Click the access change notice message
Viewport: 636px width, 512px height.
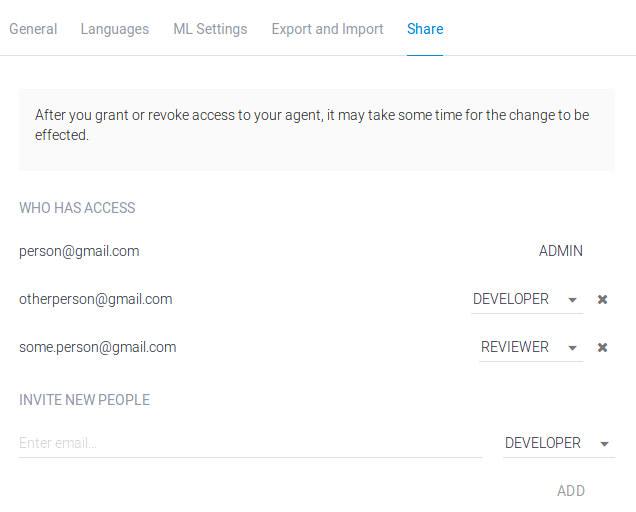tap(312, 125)
